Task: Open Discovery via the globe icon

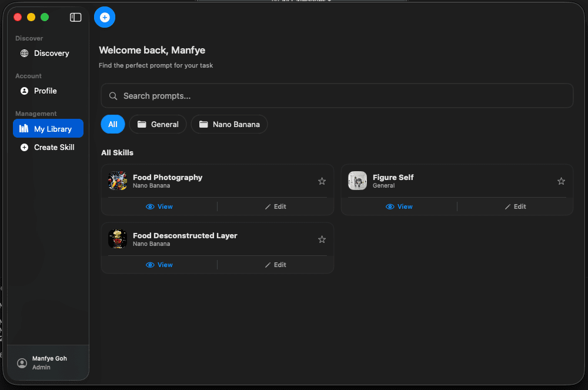Action: click(24, 53)
